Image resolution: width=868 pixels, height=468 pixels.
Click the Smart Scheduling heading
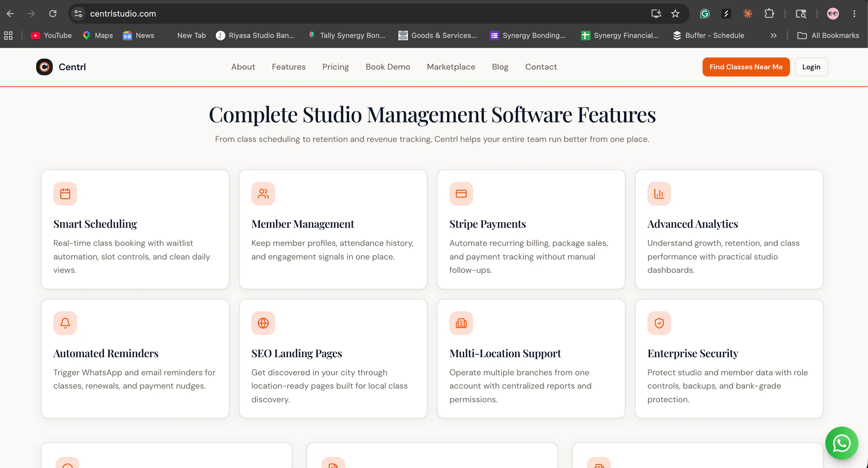pyautogui.click(x=95, y=224)
